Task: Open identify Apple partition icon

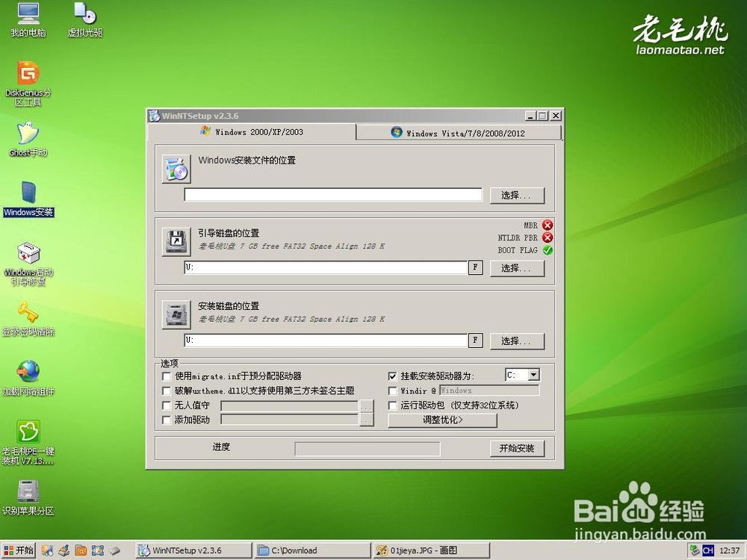Action: 28,498
